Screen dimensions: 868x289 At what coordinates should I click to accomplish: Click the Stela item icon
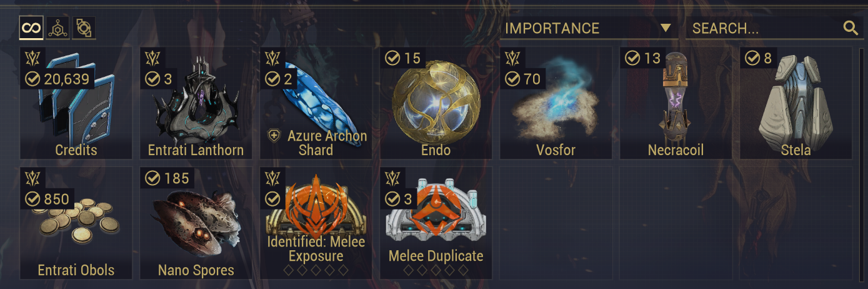796,100
